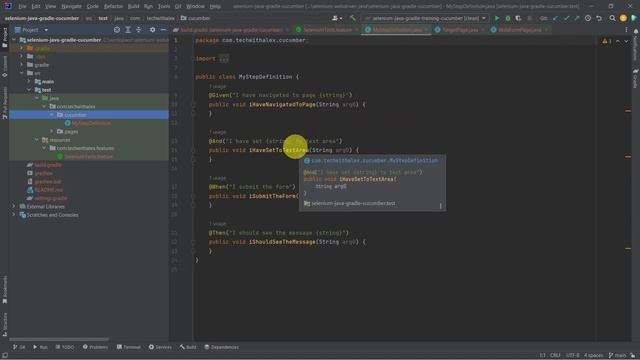
Task: Expand the main folder
Action: 29,82
